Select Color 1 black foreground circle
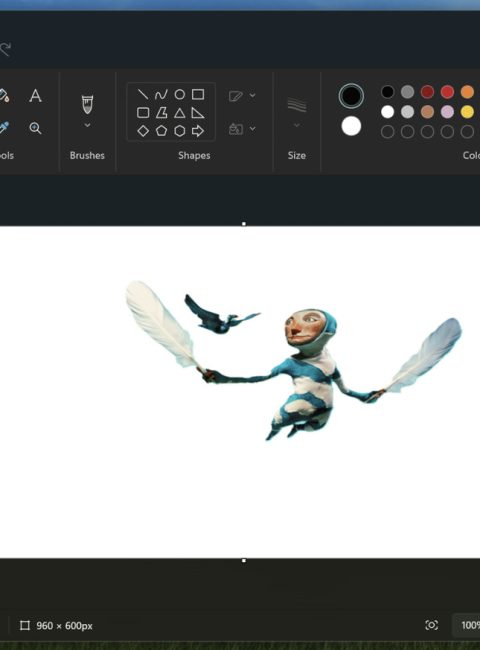The image size is (480, 650). click(351, 96)
